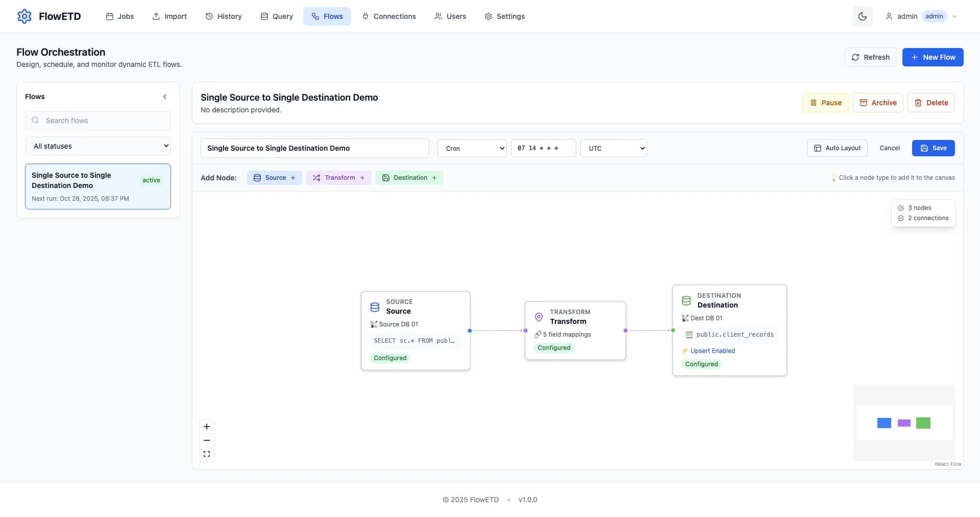Viewport: 980px width, 517px height.
Task: Edit the cron expression field
Action: (544, 148)
